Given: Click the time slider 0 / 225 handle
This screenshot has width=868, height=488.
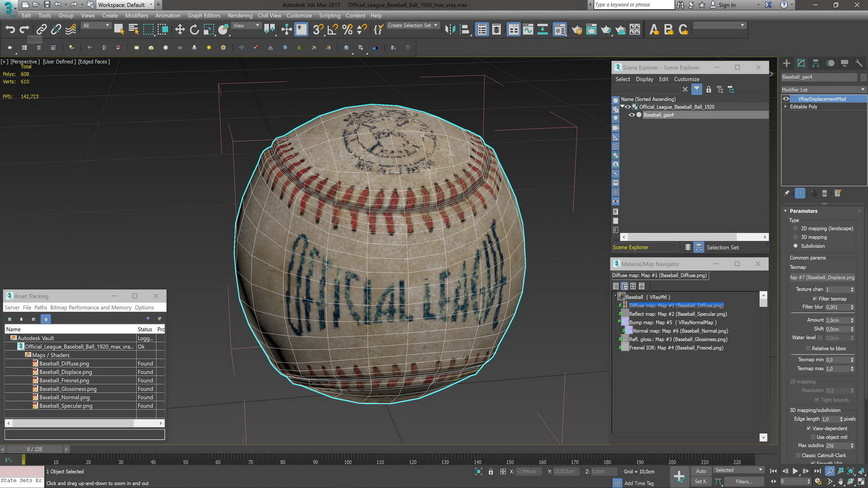Looking at the screenshot, I should pos(35,449).
